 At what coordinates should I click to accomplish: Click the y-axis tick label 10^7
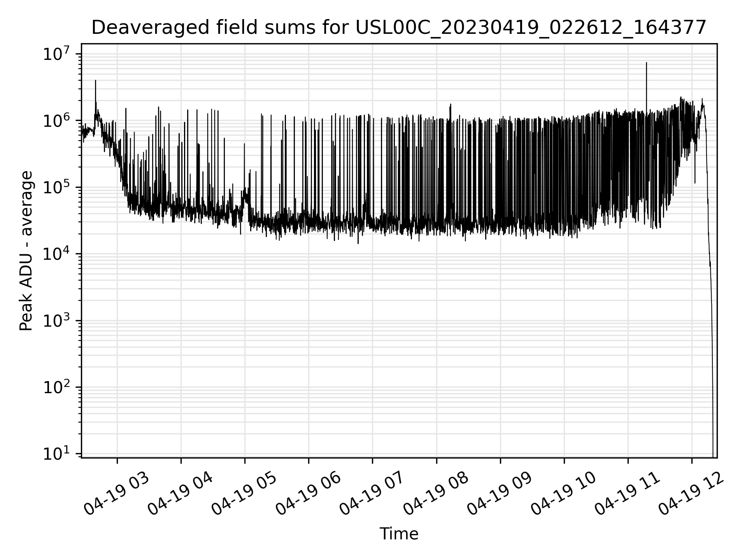56,54
